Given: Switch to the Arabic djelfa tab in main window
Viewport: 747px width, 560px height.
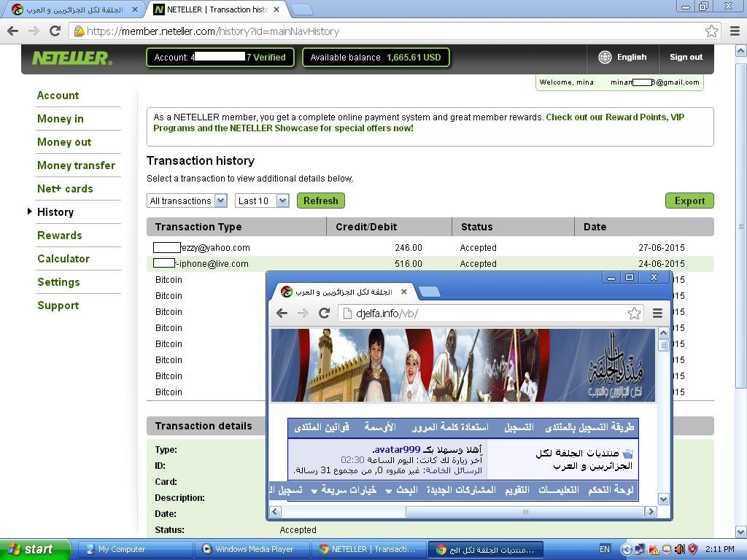Looking at the screenshot, I should (x=74, y=9).
